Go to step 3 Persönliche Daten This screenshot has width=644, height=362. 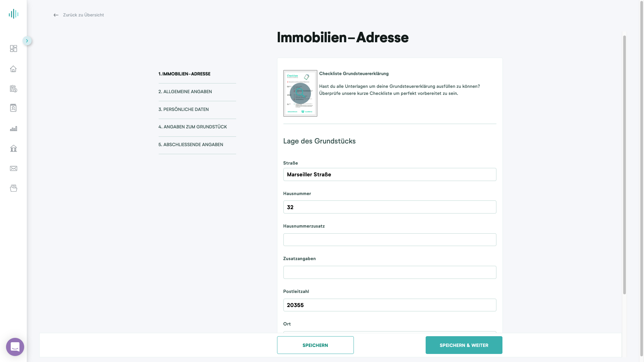[x=183, y=109]
